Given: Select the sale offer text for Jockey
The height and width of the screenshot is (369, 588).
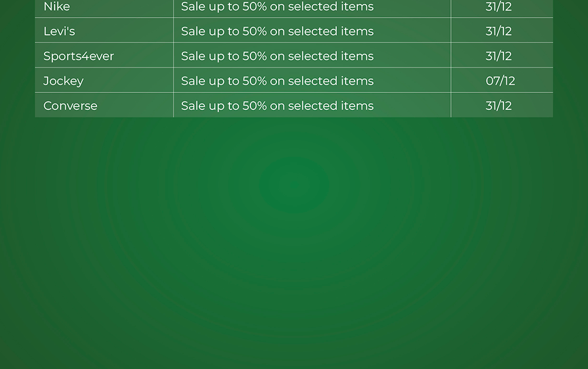Looking at the screenshot, I should pyautogui.click(x=277, y=81).
